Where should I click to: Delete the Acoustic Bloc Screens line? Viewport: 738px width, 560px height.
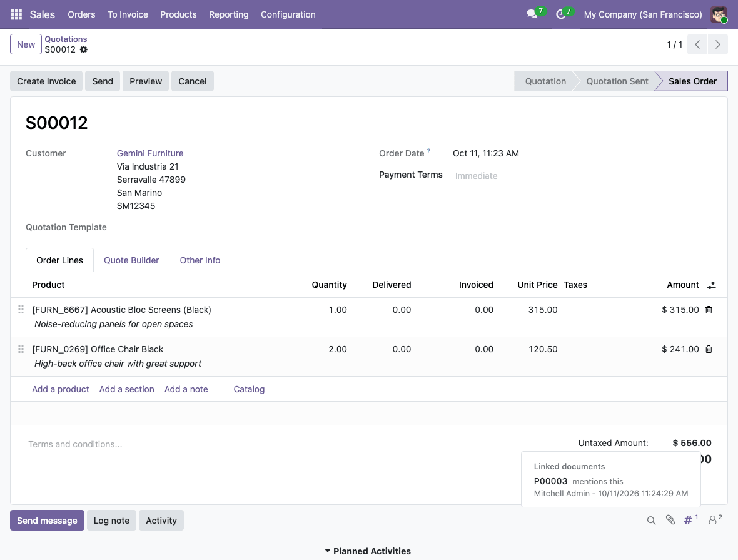709,310
